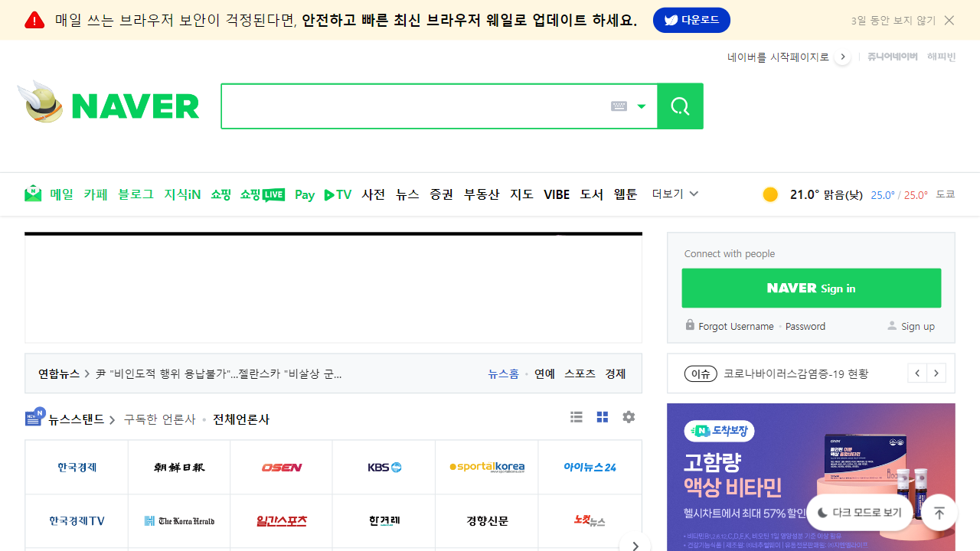
Task: Open 도서 menu
Action: pyautogui.click(x=592, y=194)
